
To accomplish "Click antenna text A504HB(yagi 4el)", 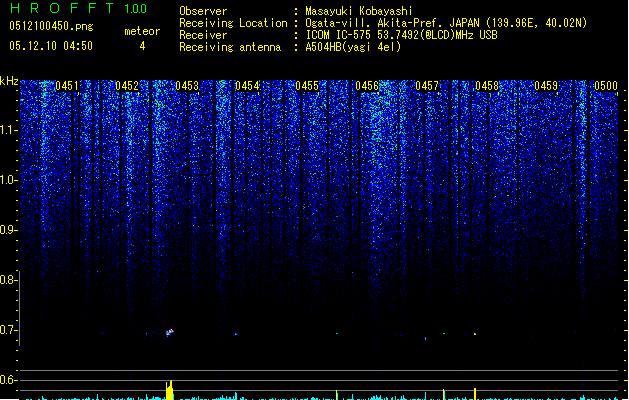I will point(353,47).
